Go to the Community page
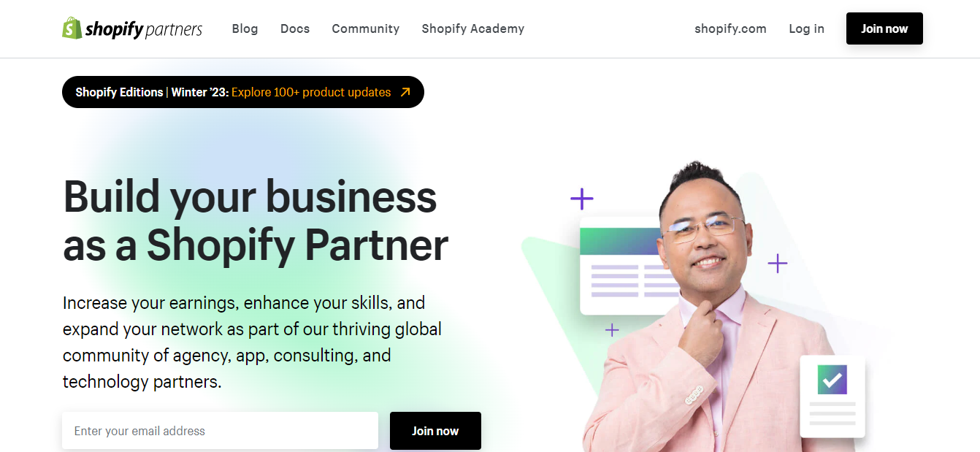The image size is (980, 452). point(366,28)
